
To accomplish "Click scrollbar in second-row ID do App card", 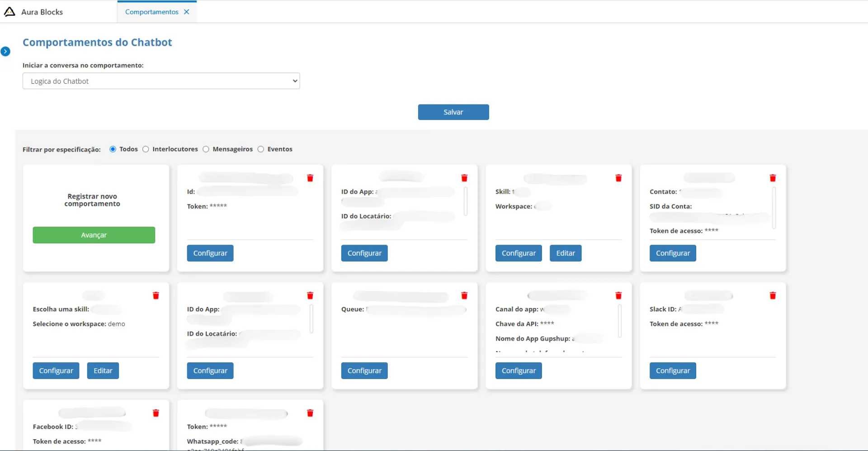I will pyautogui.click(x=311, y=319).
